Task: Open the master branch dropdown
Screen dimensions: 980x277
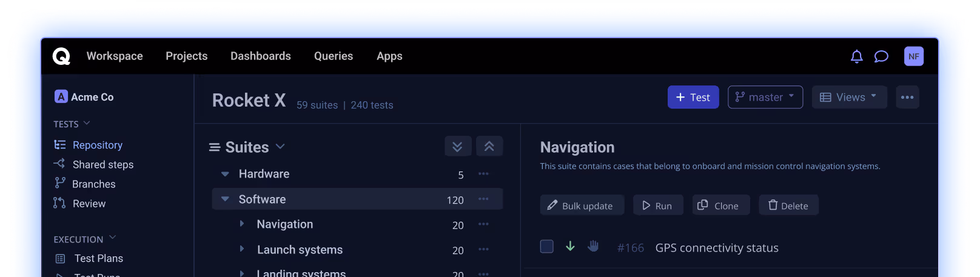Action: click(765, 97)
